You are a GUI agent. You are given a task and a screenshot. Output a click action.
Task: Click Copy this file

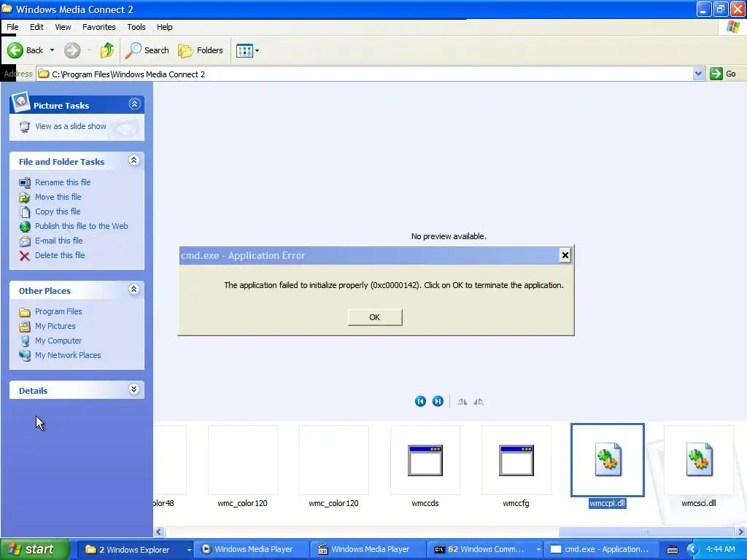pos(58,211)
